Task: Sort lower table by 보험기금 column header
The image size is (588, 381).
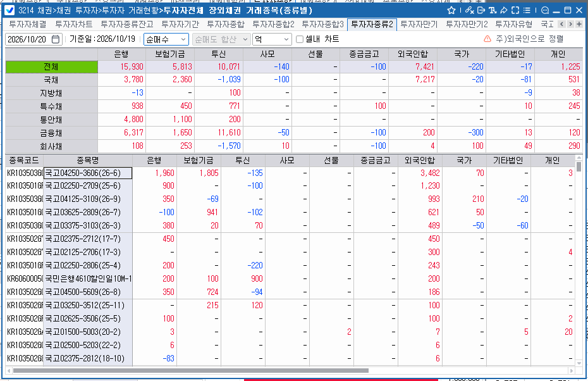Action: click(x=199, y=160)
